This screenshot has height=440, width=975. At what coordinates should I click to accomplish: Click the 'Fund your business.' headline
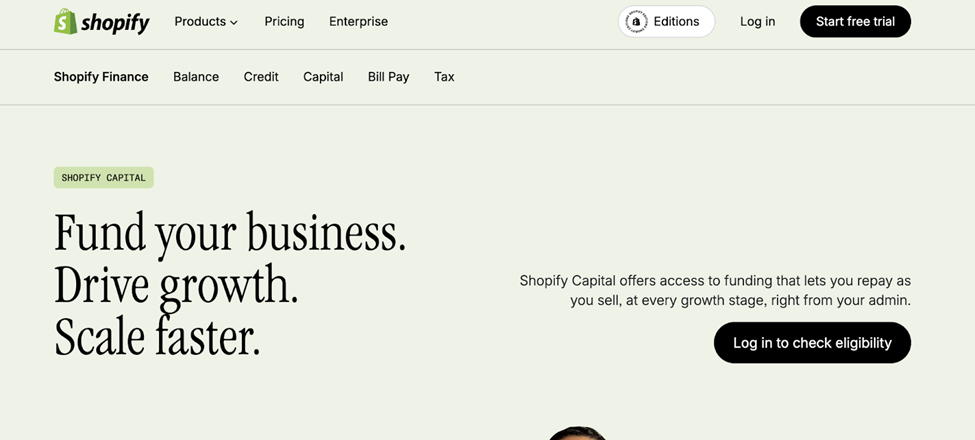pyautogui.click(x=230, y=233)
